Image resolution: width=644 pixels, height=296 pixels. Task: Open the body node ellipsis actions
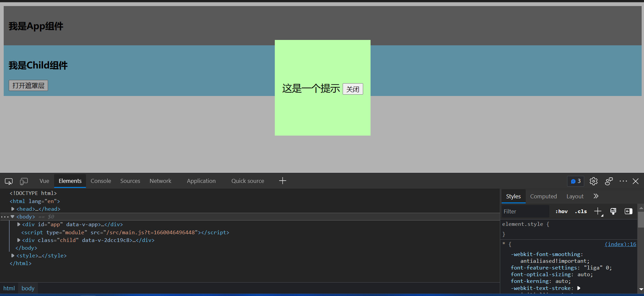point(4,217)
